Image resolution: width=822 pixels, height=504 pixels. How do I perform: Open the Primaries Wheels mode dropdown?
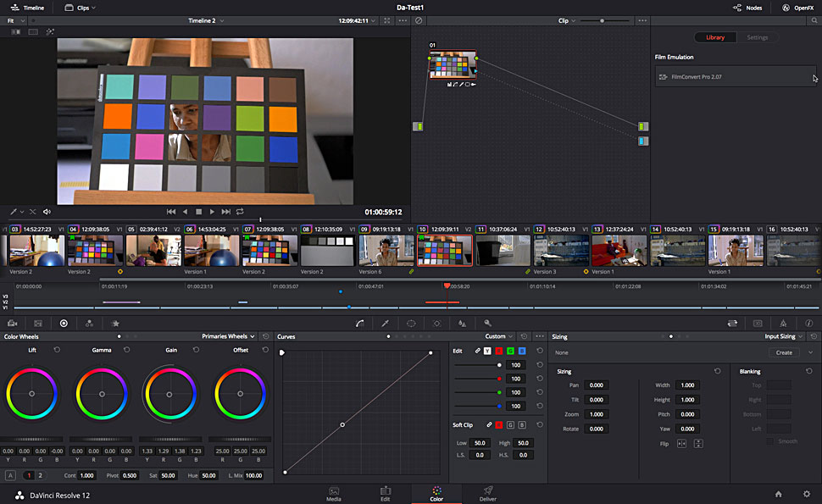click(x=229, y=336)
